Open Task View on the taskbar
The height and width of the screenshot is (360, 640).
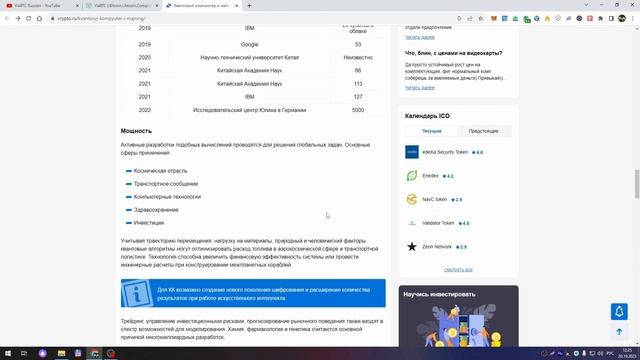tap(24, 353)
